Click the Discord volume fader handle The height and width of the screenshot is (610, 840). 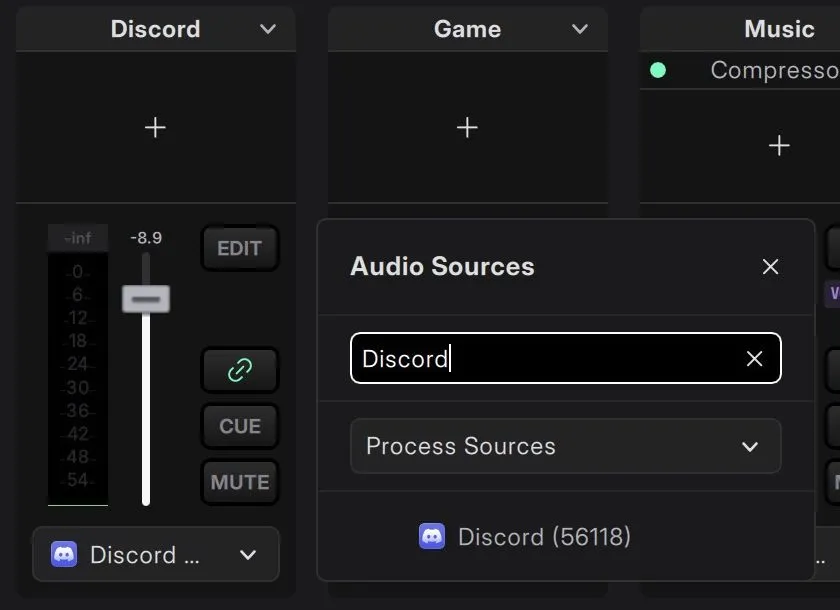point(146,299)
